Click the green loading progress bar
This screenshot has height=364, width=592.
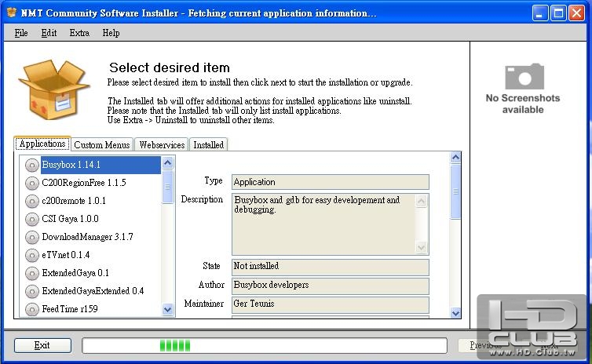click(265, 345)
